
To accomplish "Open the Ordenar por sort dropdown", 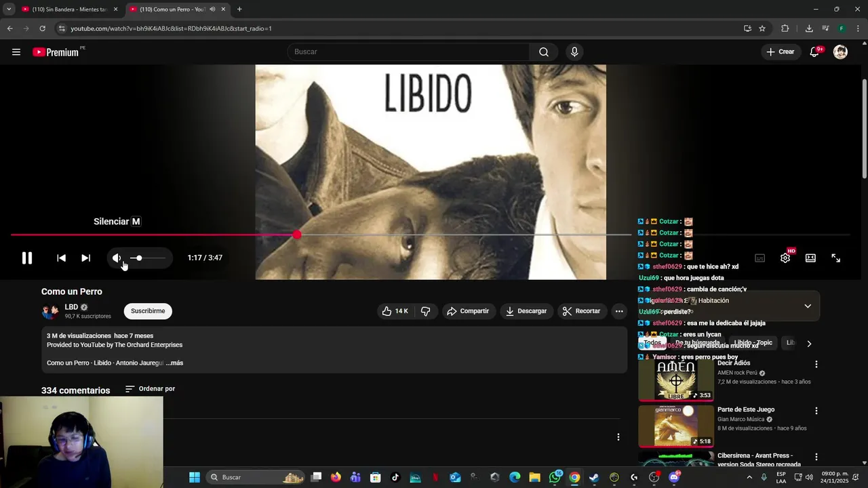I will pyautogui.click(x=150, y=389).
